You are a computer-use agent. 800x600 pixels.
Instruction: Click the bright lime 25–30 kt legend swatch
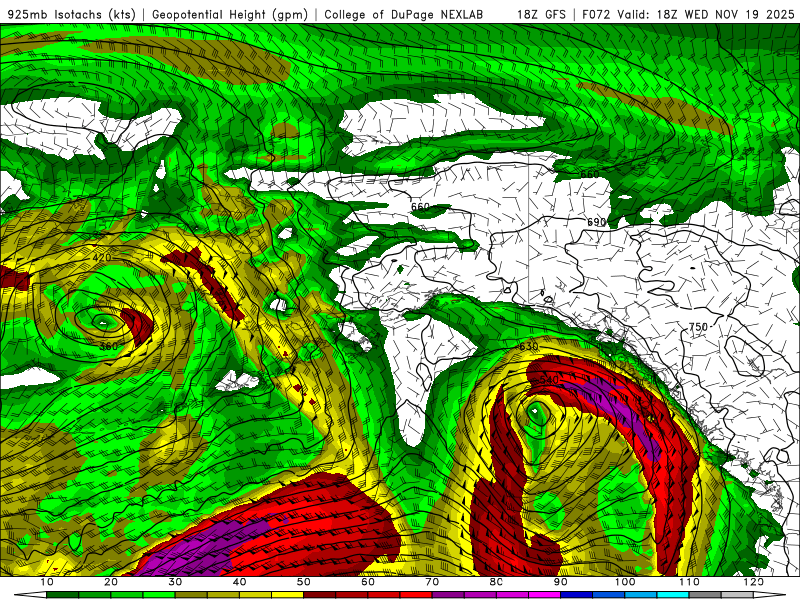click(x=159, y=595)
